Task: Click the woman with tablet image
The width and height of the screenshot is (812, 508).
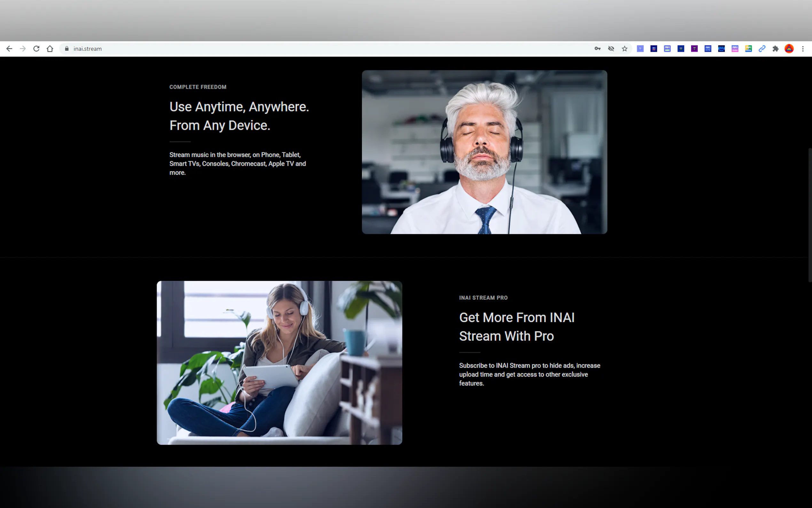Action: [279, 362]
